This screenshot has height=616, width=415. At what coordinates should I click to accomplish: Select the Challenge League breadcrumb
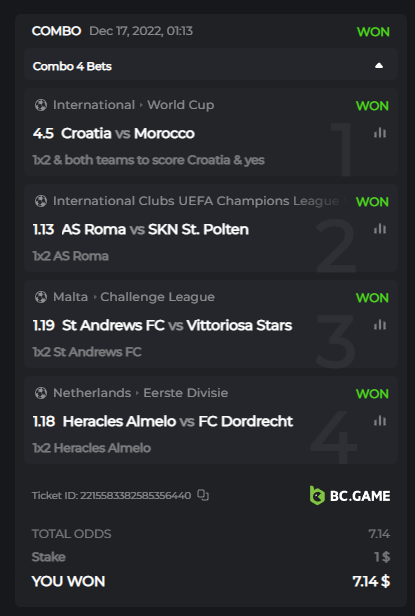tap(158, 297)
